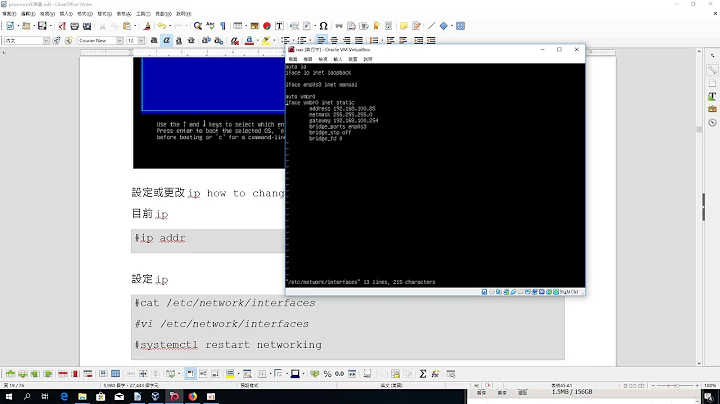Screen dimensions: 720x404
Task: Apply percent number format to table
Action: (x=327, y=374)
